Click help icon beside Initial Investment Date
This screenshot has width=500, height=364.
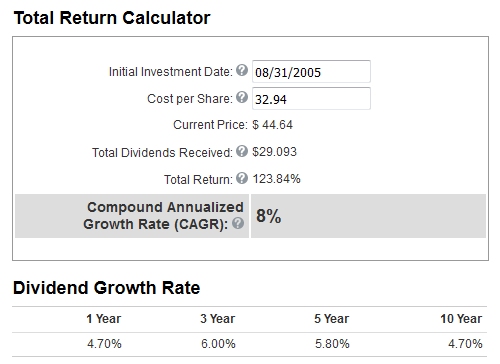click(242, 70)
